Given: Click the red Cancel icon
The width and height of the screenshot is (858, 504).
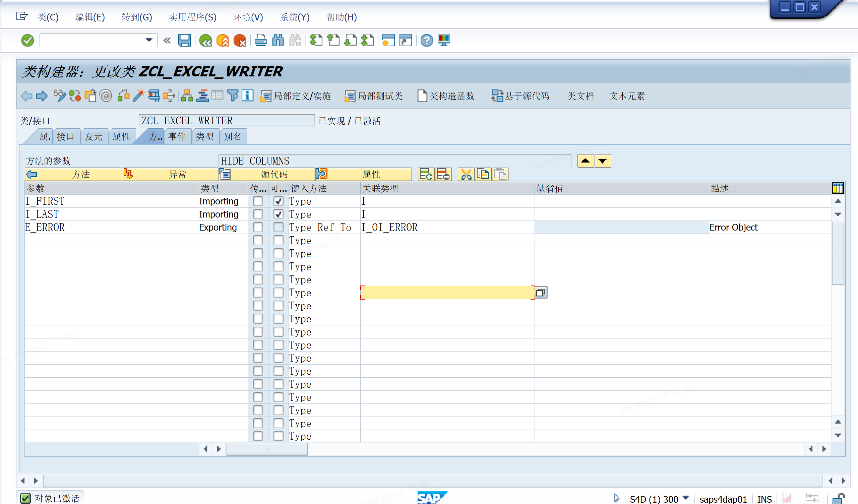Looking at the screenshot, I should 240,41.
